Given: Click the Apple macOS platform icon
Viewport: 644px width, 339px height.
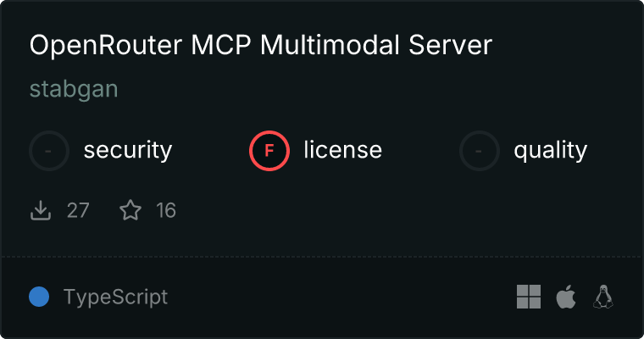Looking at the screenshot, I should (566, 297).
